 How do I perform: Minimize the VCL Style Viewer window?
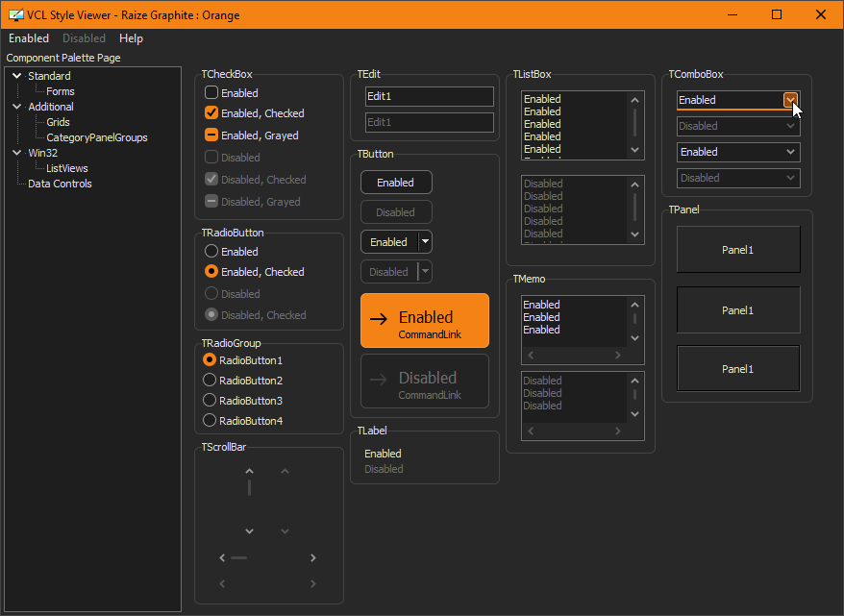pyautogui.click(x=732, y=14)
